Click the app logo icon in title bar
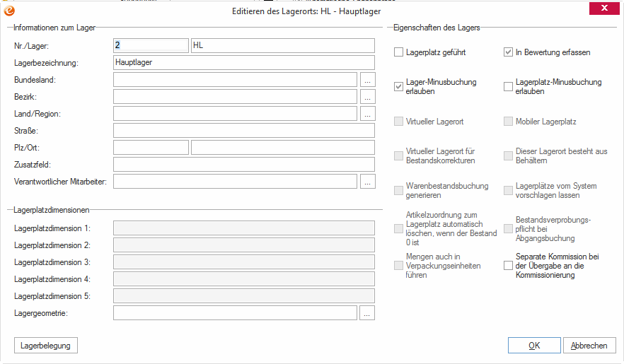This screenshot has width=624, height=364. click(10, 10)
